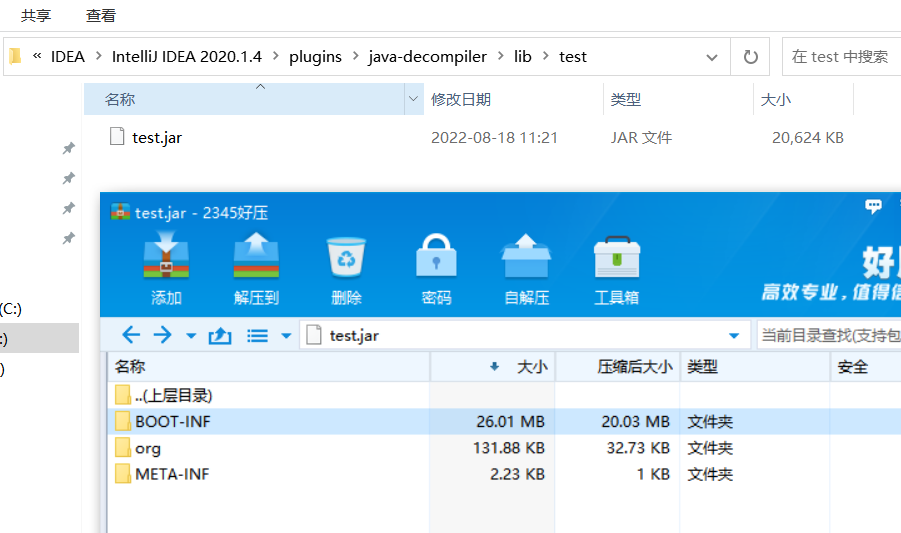Image resolution: width=901 pixels, height=533 pixels.
Task: Click the IDEA breadcrumb in address bar
Action: (x=68, y=56)
